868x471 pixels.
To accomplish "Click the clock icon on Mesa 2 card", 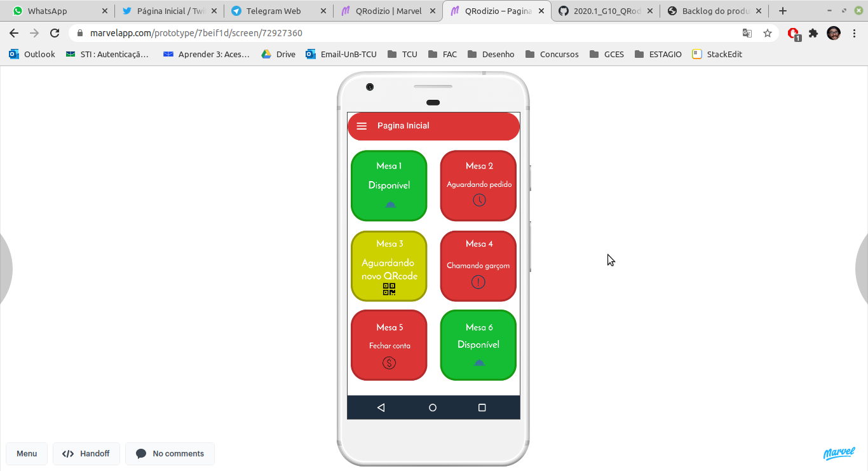I will pyautogui.click(x=479, y=200).
